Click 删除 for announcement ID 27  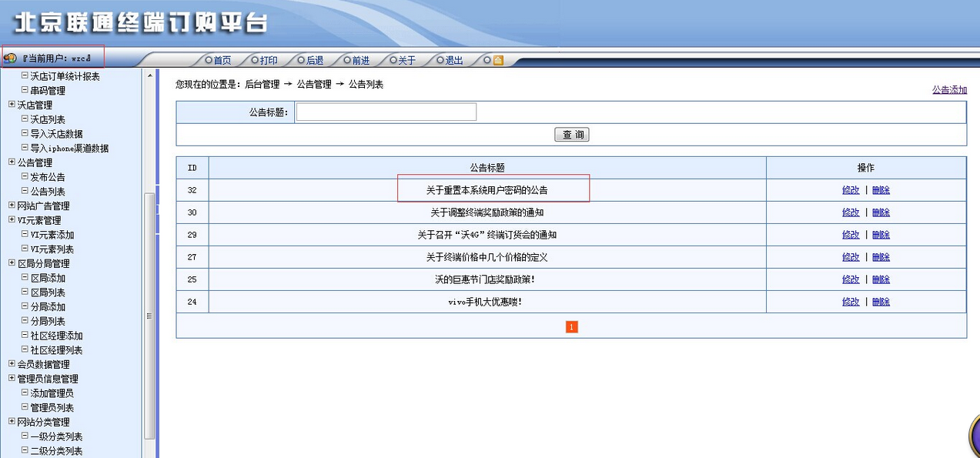[x=881, y=257]
